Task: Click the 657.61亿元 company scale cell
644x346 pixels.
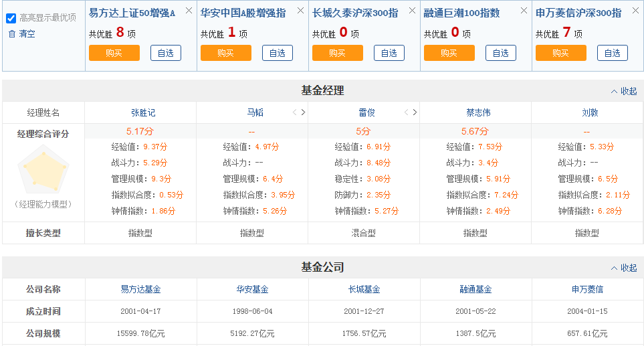Action: point(587,333)
